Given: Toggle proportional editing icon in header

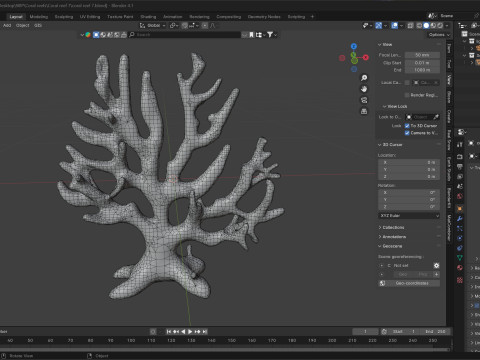Looking at the screenshot, I should [x=205, y=26].
